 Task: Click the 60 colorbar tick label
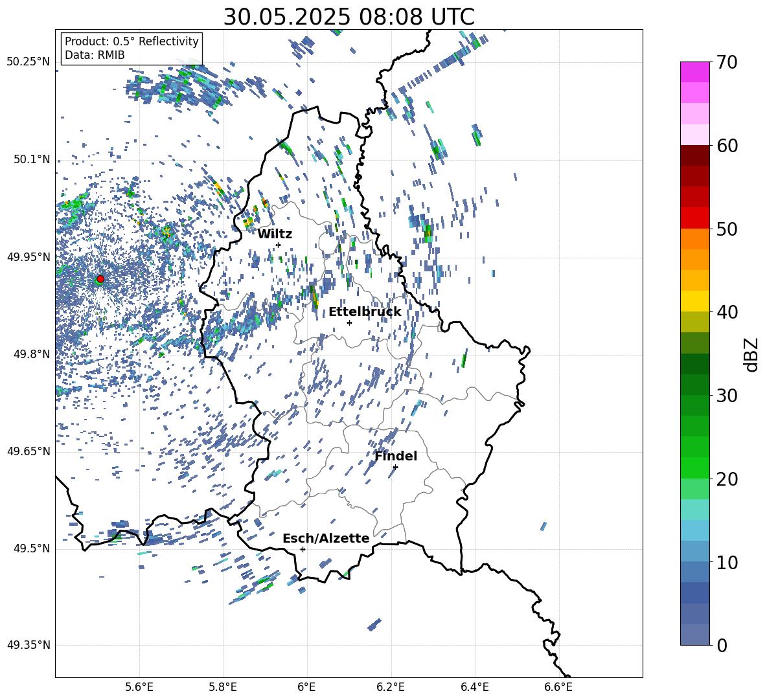(727, 146)
